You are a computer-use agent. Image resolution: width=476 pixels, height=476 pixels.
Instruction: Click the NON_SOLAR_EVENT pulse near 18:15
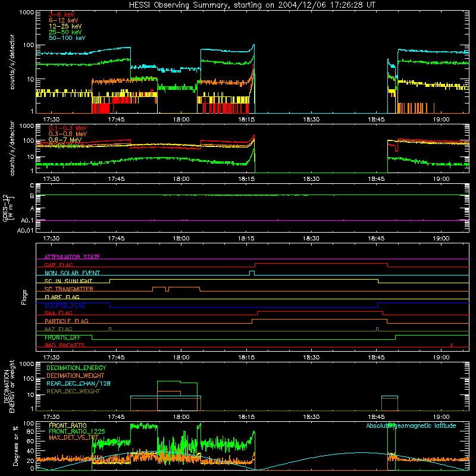click(x=252, y=273)
